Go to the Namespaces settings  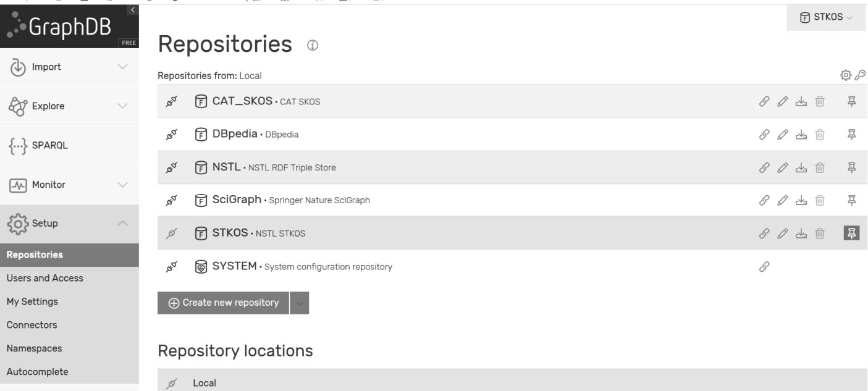point(34,348)
